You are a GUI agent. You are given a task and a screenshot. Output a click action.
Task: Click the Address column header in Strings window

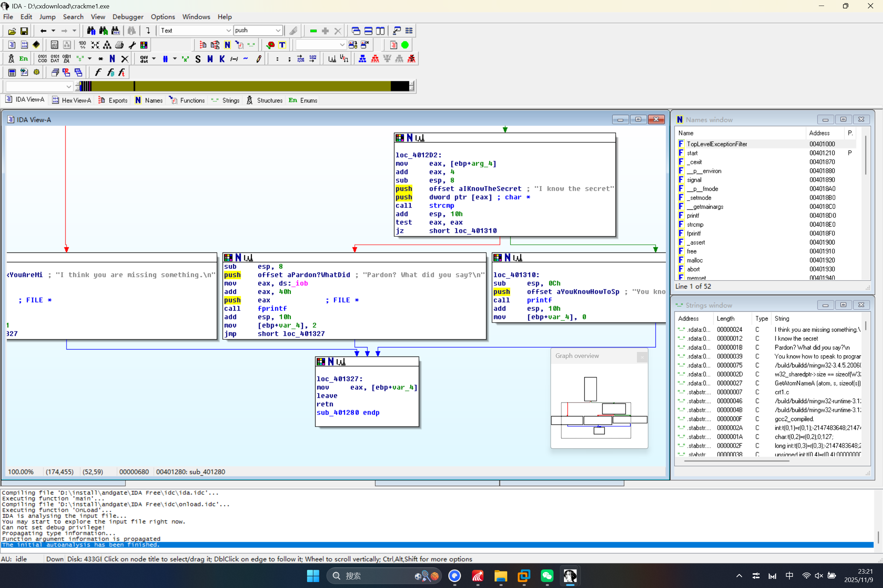(x=688, y=318)
